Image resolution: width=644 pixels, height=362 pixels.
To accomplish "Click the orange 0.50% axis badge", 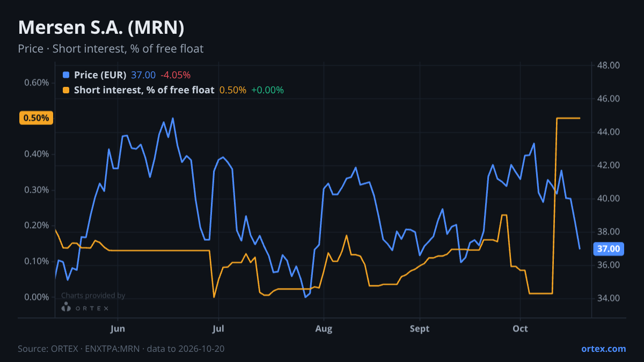I will 36,118.
